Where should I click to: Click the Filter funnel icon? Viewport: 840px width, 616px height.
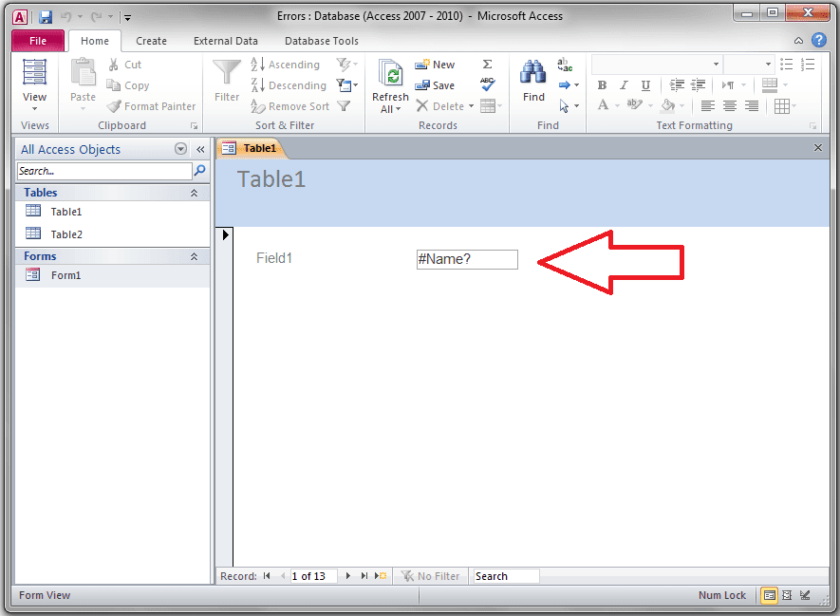227,72
